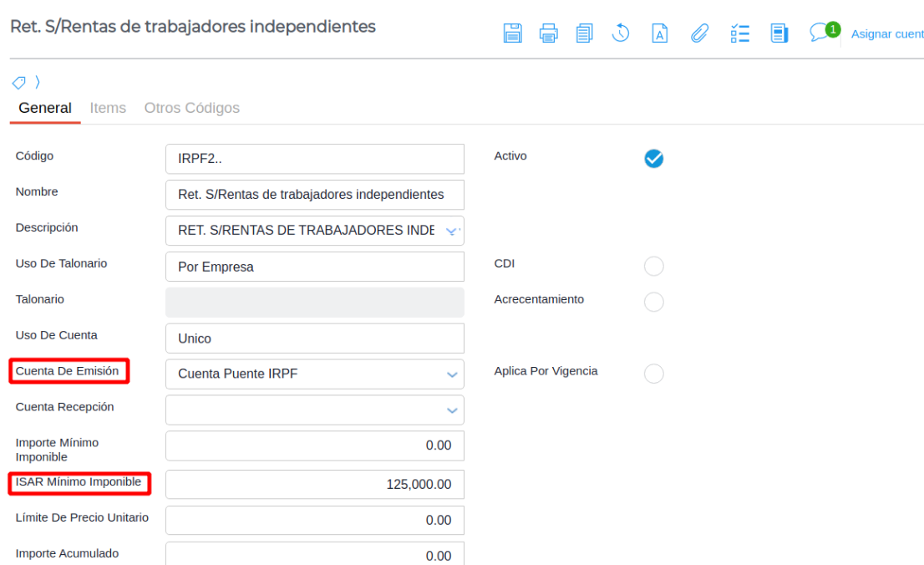Expand the Cuenta Recepción dropdown
The height and width of the screenshot is (565, 924).
452,410
